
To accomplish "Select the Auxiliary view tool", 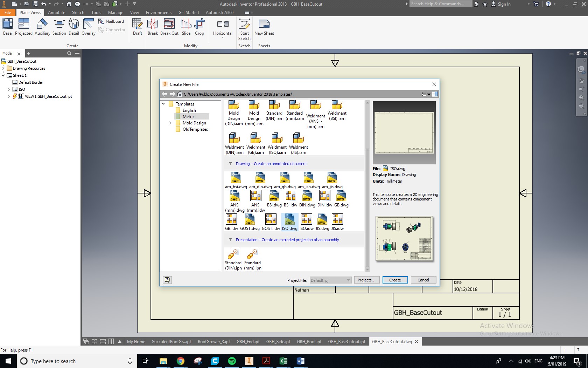I will tap(42, 27).
